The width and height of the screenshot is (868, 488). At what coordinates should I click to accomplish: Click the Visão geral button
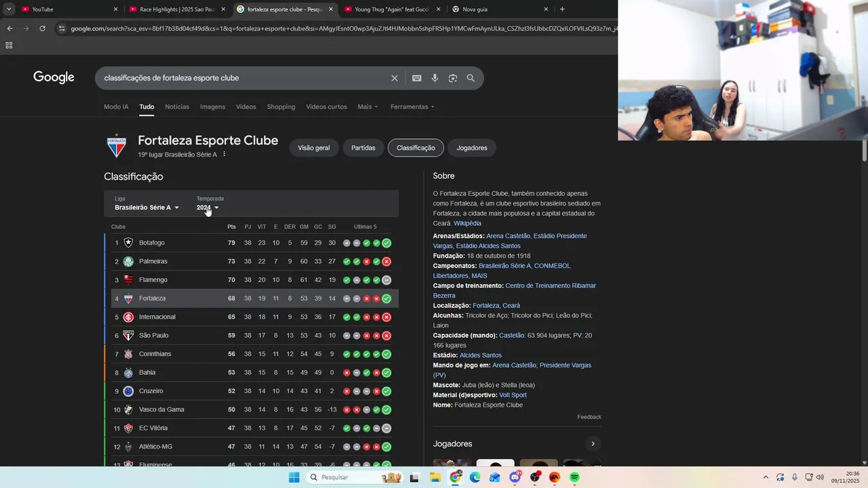point(314,148)
